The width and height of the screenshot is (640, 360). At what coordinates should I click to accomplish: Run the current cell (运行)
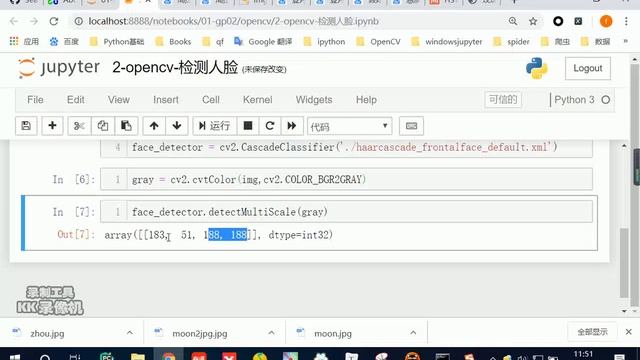[215, 126]
